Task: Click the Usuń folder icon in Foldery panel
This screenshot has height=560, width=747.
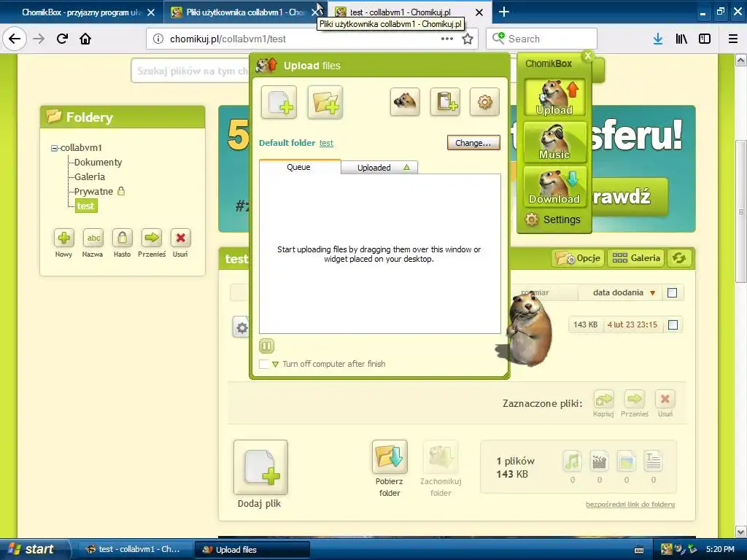Action: [181, 238]
